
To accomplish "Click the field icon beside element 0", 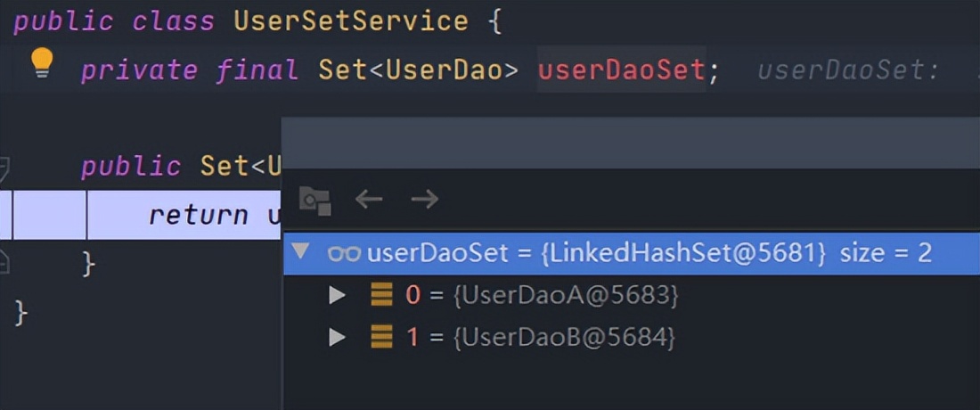I will pyautogui.click(x=382, y=295).
